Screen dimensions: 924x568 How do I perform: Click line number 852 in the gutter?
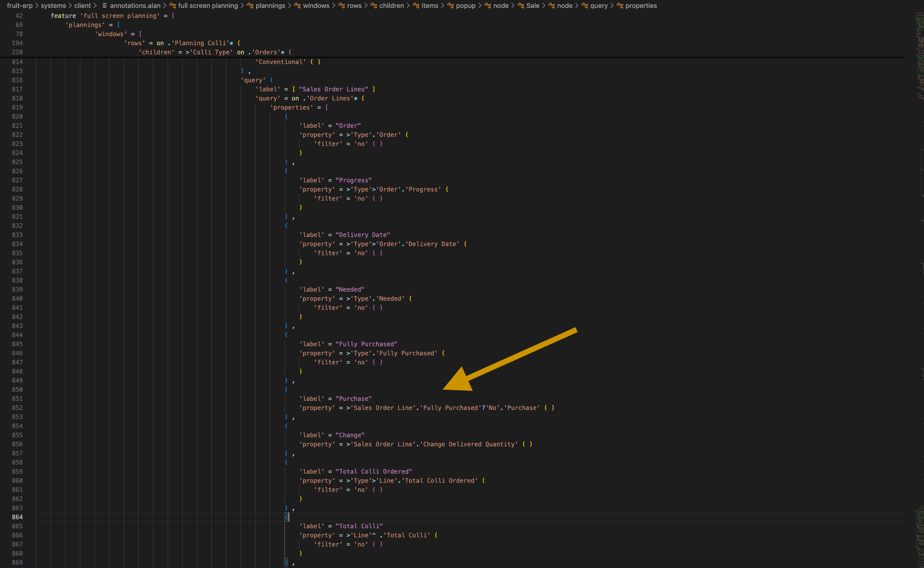tap(17, 408)
